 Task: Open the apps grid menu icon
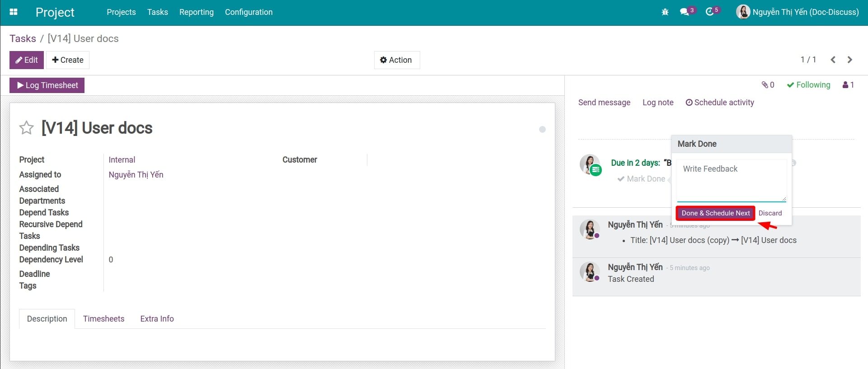[x=14, y=12]
